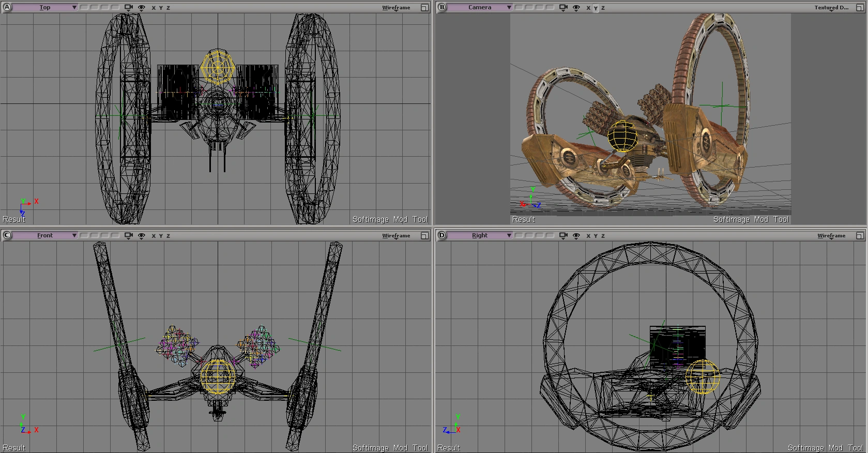Viewport: 868px width, 453px height.
Task: Click the viewport A letter badge
Action: [7, 7]
